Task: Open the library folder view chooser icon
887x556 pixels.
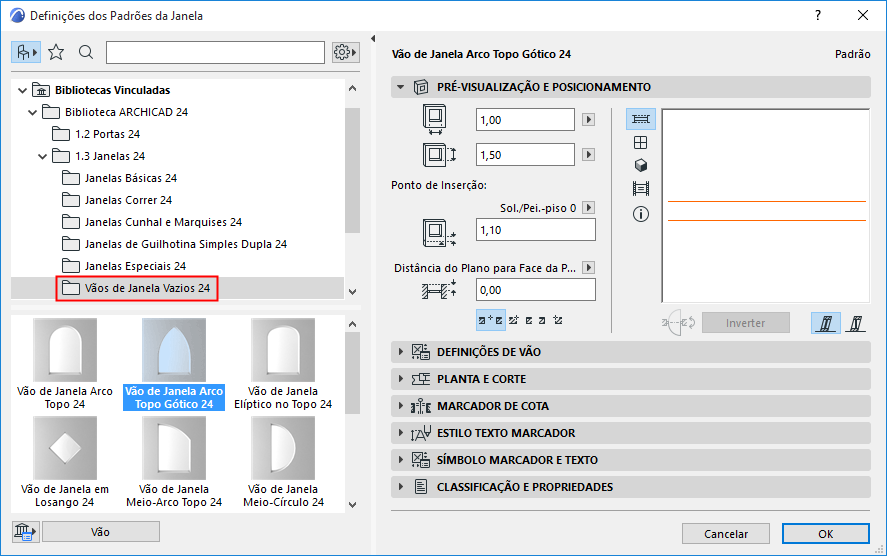Action: [x=25, y=53]
